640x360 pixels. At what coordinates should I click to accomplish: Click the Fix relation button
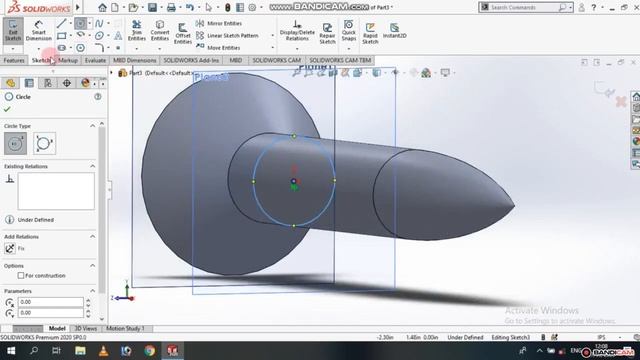point(10,248)
